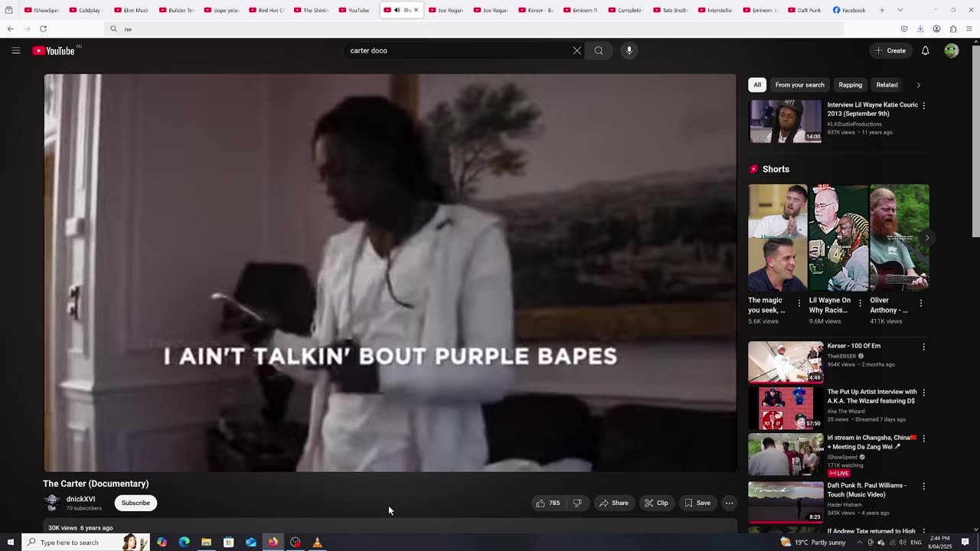This screenshot has height=551, width=980.
Task: Open more actions ellipsis under the video
Action: point(729,503)
